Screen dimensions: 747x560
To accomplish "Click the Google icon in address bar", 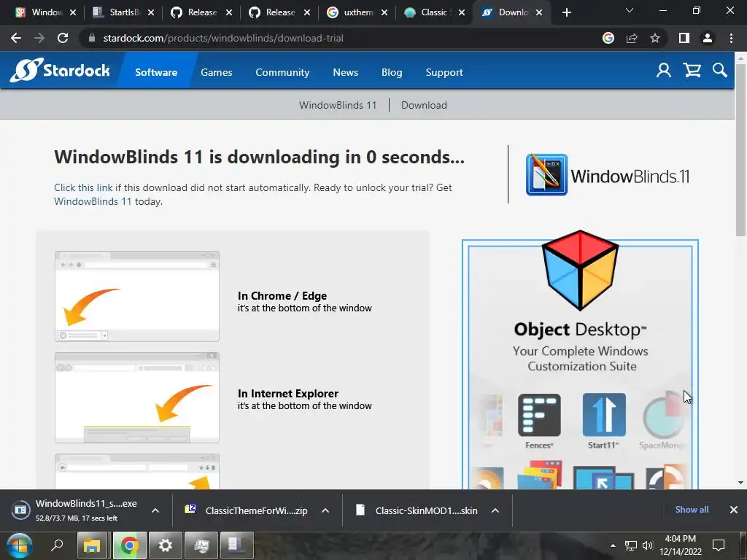I will 608,38.
